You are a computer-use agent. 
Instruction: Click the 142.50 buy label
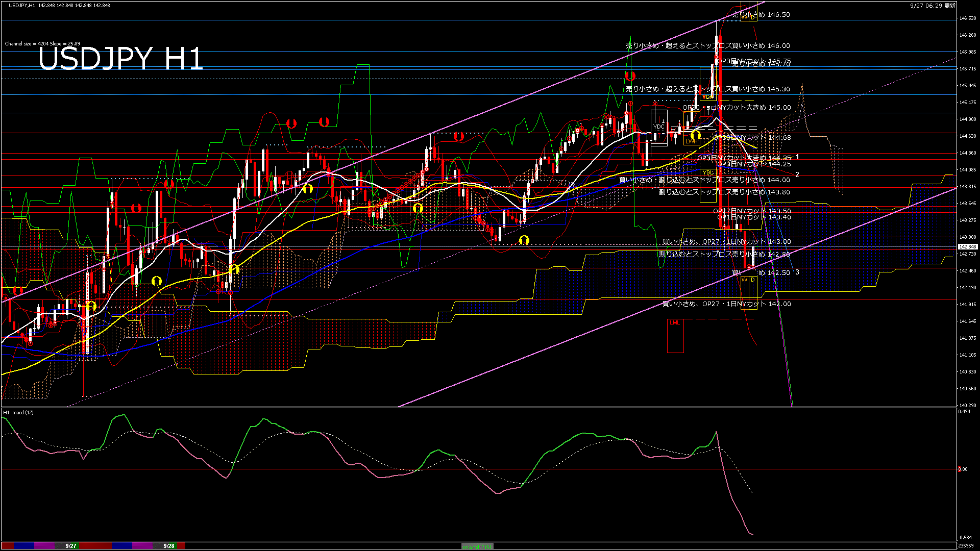(761, 273)
